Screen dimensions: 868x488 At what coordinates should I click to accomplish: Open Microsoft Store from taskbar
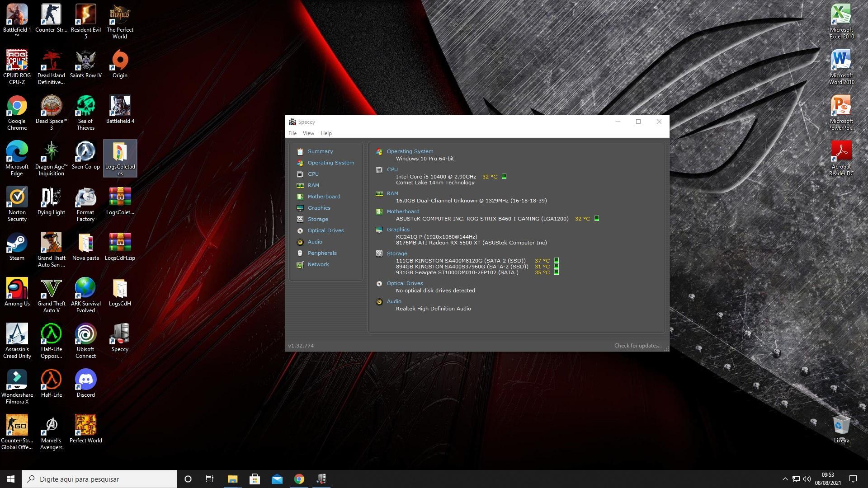[x=255, y=479]
